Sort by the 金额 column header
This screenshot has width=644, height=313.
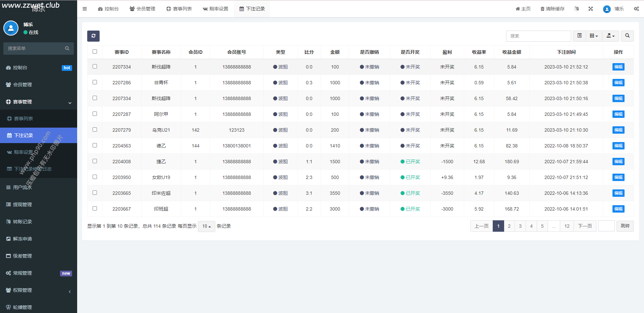335,52
